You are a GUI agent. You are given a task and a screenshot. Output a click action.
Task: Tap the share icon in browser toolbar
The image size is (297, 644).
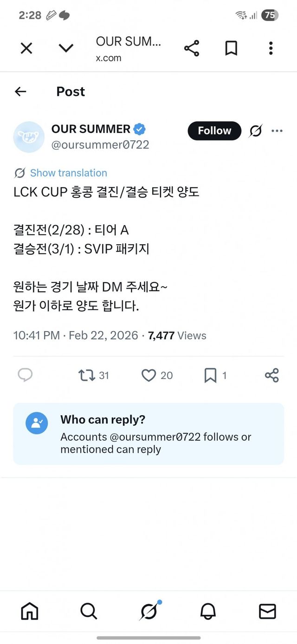[x=191, y=48]
